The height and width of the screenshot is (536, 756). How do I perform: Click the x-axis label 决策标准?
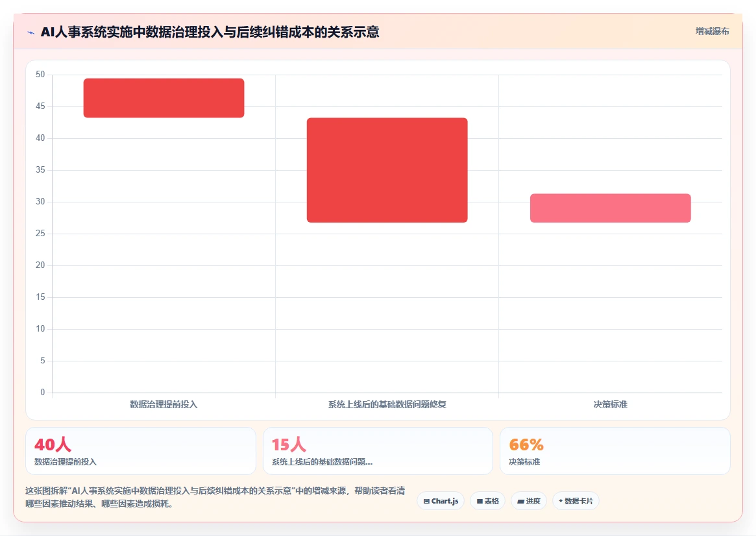611,404
